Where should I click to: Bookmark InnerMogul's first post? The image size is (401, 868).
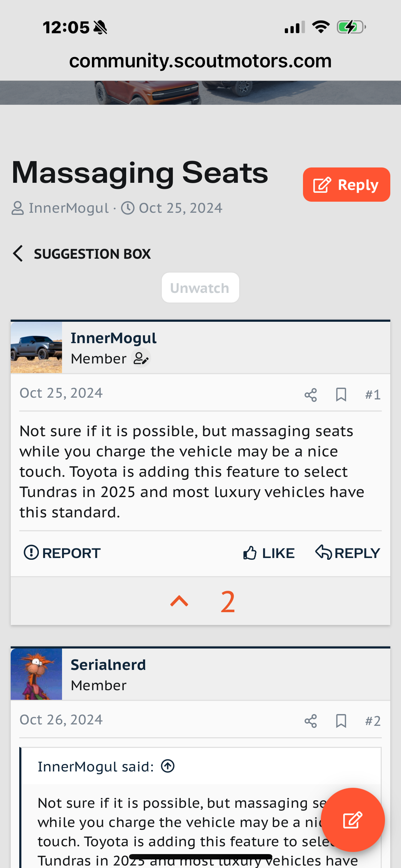pyautogui.click(x=341, y=394)
